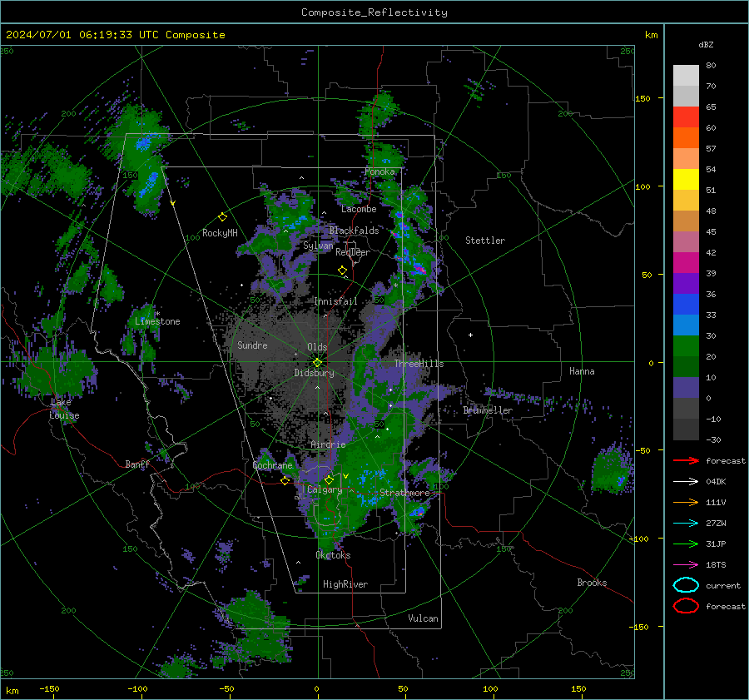The height and width of the screenshot is (700, 749).
Task: Click the Ponoka town label
Action: click(x=379, y=171)
